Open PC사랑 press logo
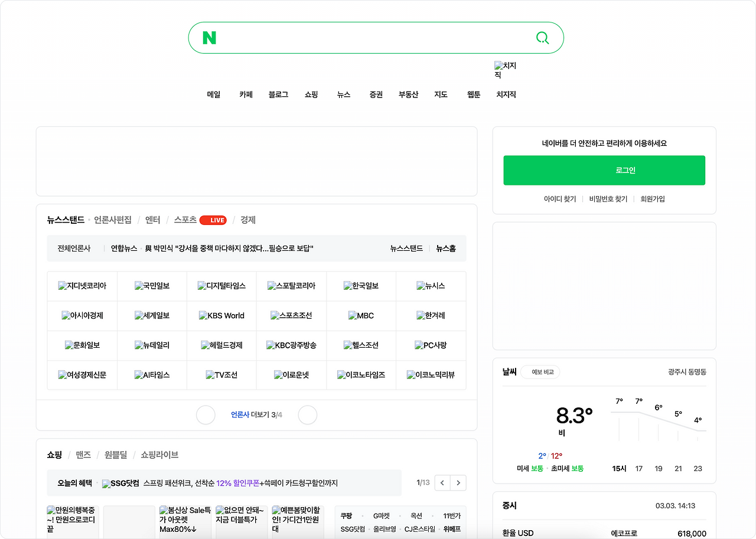Viewport: 756px width, 539px height. [431, 345]
